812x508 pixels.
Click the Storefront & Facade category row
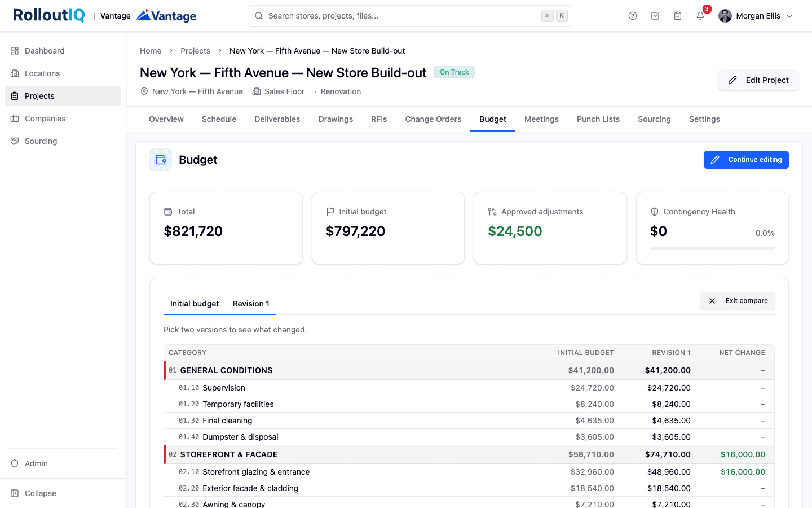click(469, 454)
